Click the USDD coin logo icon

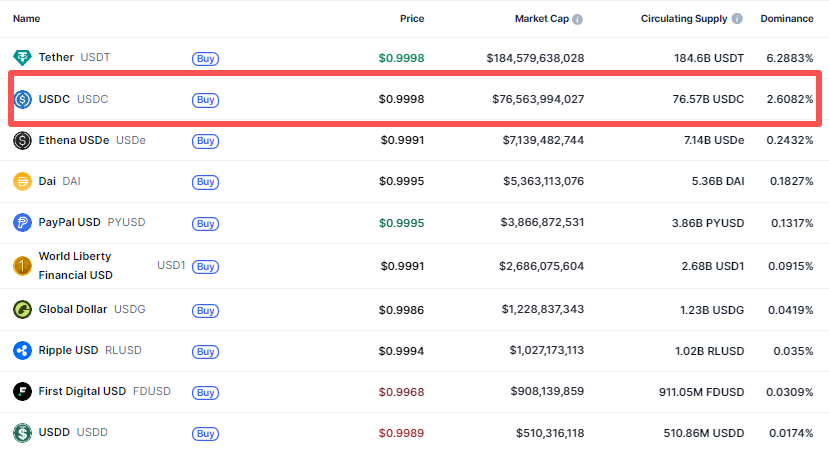pyautogui.click(x=22, y=433)
